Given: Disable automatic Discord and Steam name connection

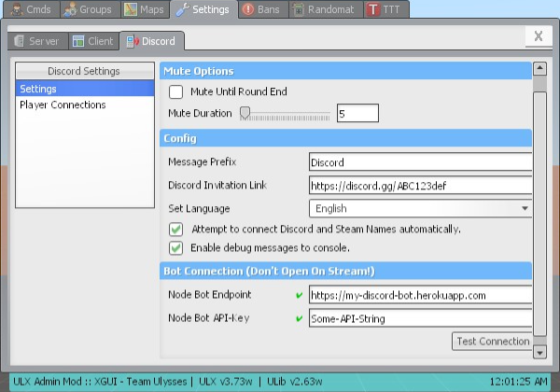Looking at the screenshot, I should 175,230.
